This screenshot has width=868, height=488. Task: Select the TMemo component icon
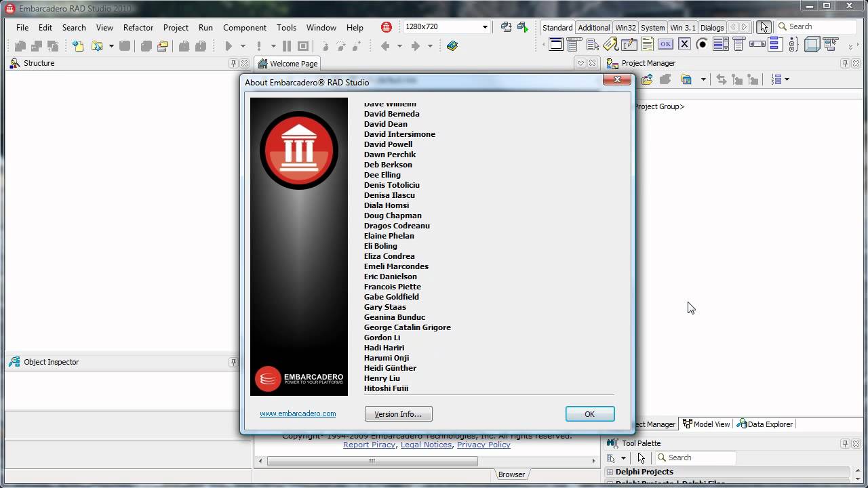pyautogui.click(x=647, y=45)
